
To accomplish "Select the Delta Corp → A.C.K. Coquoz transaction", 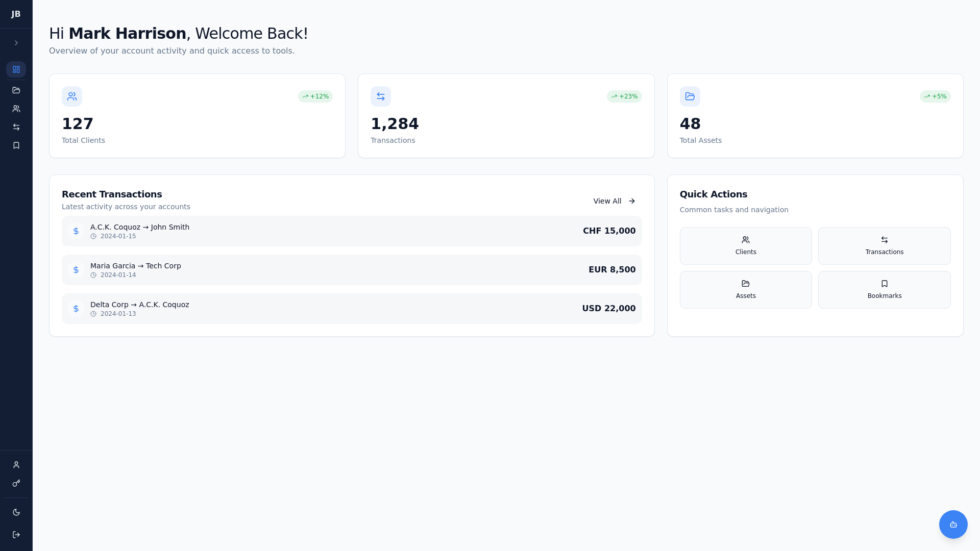I will [352, 309].
